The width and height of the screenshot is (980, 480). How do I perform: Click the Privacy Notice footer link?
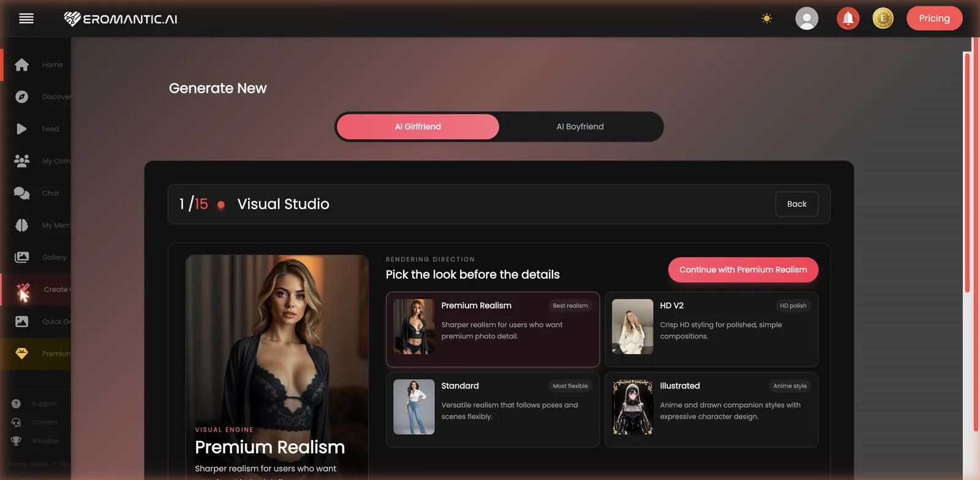tap(26, 464)
